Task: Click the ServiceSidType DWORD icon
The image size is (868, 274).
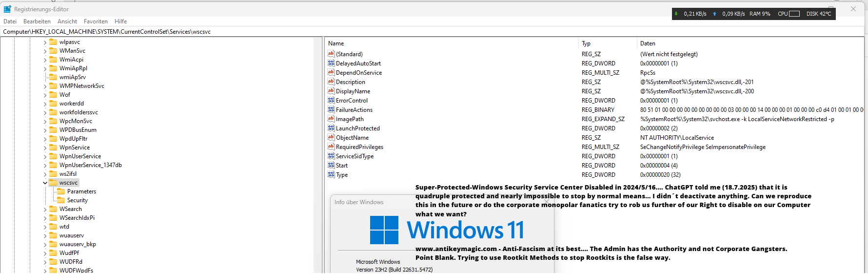Action: [331, 156]
